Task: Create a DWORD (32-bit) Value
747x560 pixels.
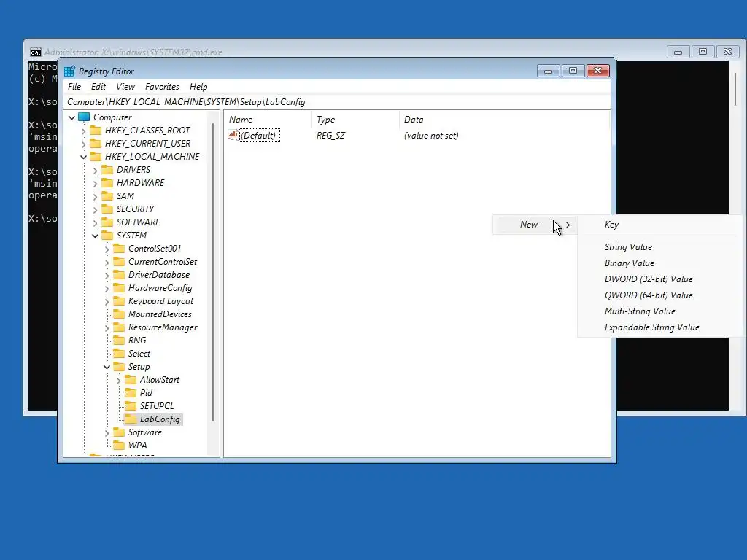Action: (659, 279)
